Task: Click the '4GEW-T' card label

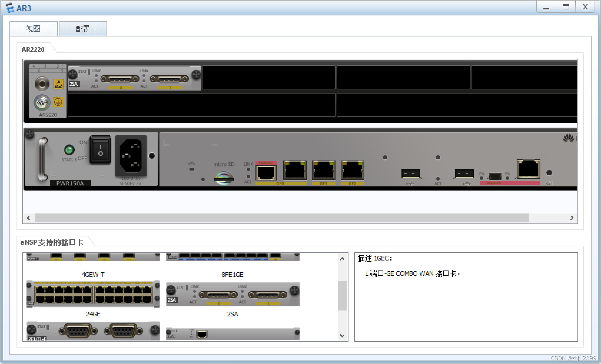Action: tap(93, 275)
